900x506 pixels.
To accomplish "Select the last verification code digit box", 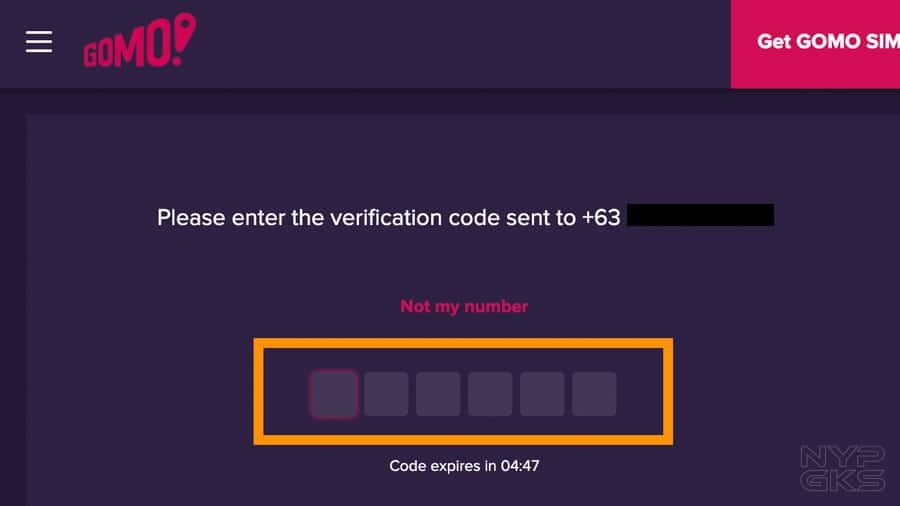I will 594,394.
